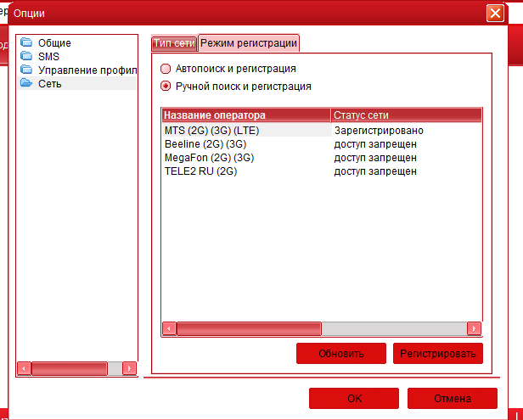The width and height of the screenshot is (523, 420).
Task: Confirm settings with OK button
Action: click(354, 398)
